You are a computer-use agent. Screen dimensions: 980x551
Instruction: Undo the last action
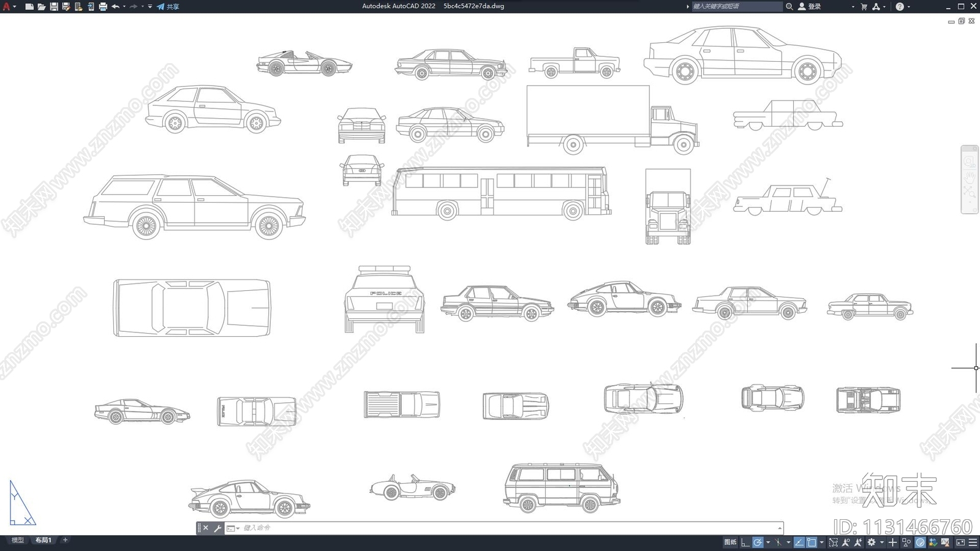[x=115, y=7]
